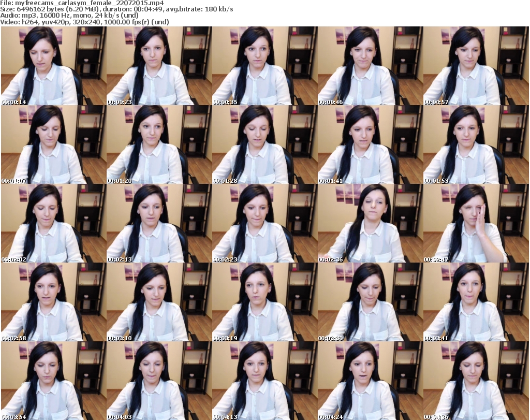Choose the thumbnail marked 00:04:24
530x420 pixels.
(370, 381)
